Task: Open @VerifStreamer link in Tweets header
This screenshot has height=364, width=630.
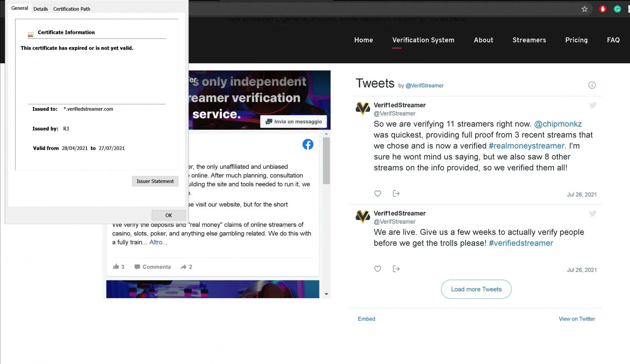Action: (424, 86)
